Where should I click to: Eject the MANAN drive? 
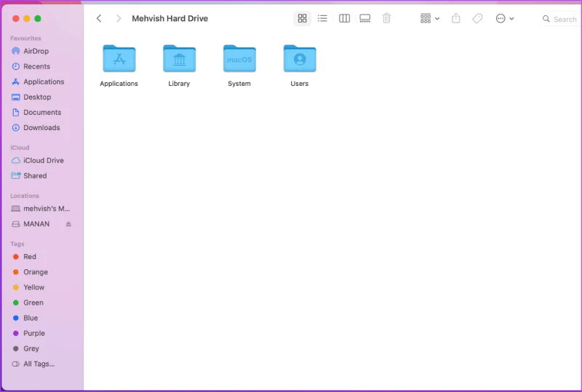[68, 224]
